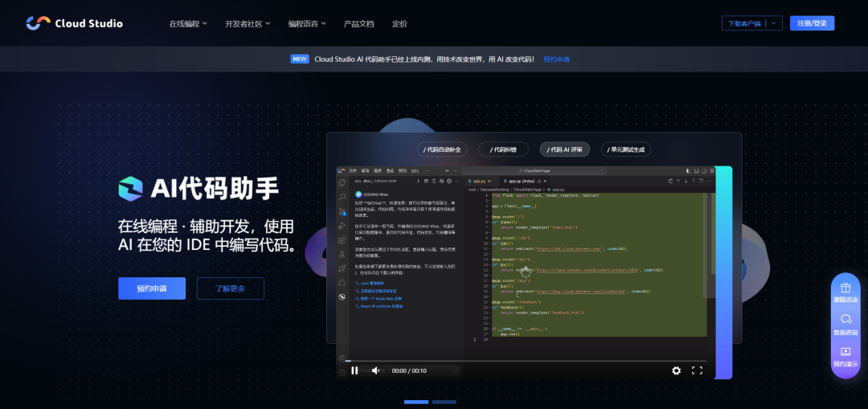Open the 定价 page

click(399, 24)
